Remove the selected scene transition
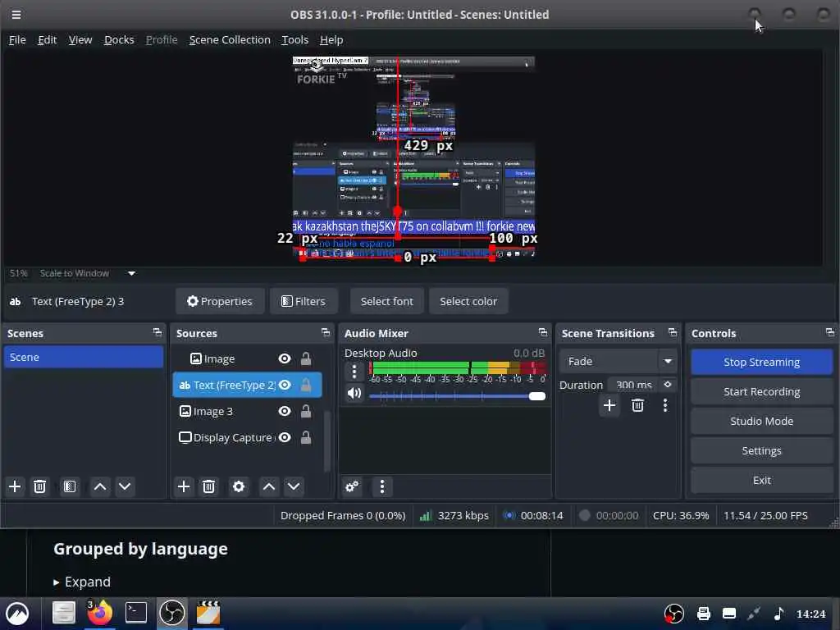Image resolution: width=840 pixels, height=630 pixels. click(637, 405)
